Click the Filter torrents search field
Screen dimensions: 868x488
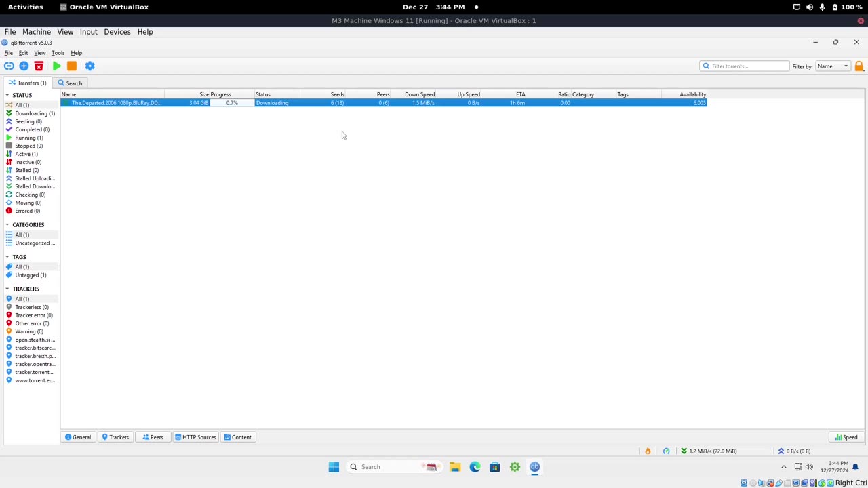[745, 66]
